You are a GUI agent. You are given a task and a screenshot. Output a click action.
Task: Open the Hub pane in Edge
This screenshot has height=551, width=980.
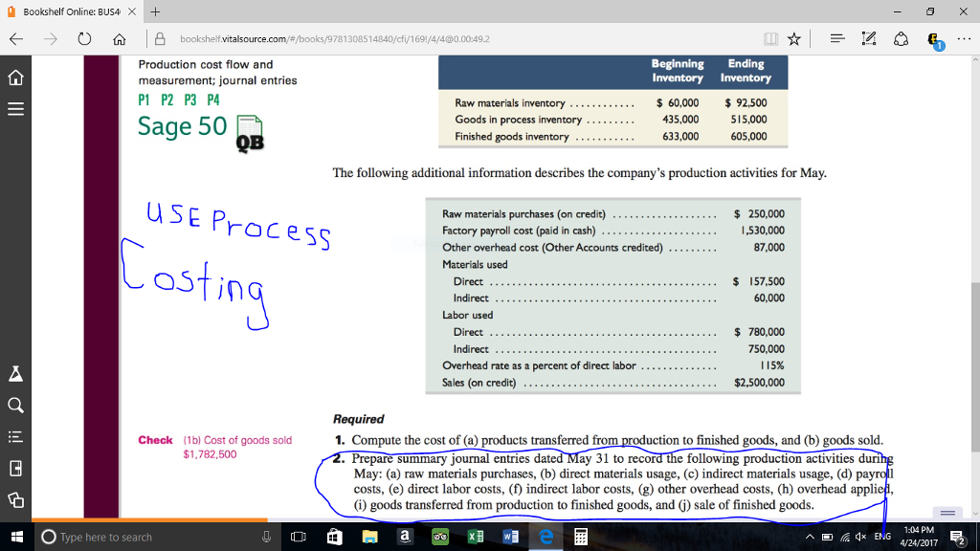tap(836, 39)
